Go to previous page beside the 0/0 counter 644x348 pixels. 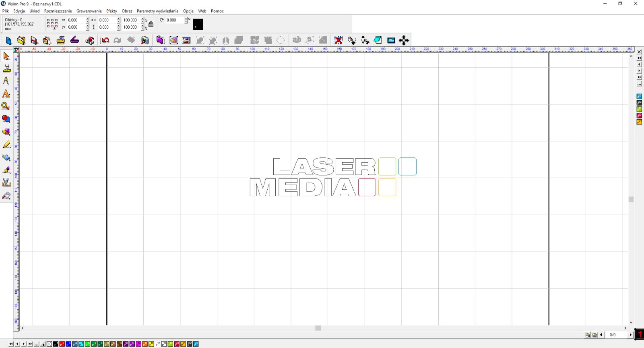click(x=601, y=335)
